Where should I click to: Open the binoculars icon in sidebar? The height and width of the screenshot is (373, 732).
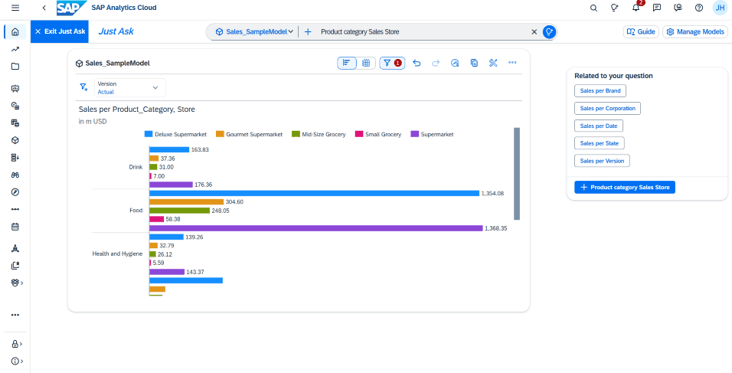tap(15, 175)
